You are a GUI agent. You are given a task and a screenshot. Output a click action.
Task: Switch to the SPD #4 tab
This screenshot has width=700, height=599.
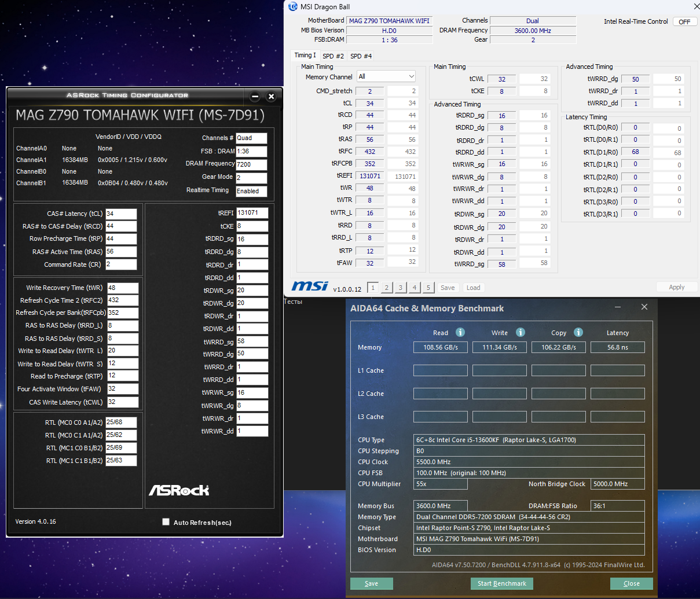point(361,56)
